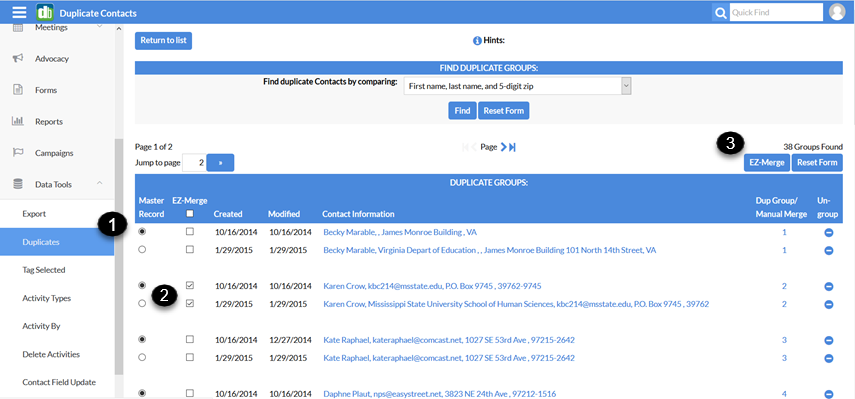Click Reset Form next to EZ-Merge
The width and height of the screenshot is (855, 399).
pyautogui.click(x=817, y=162)
